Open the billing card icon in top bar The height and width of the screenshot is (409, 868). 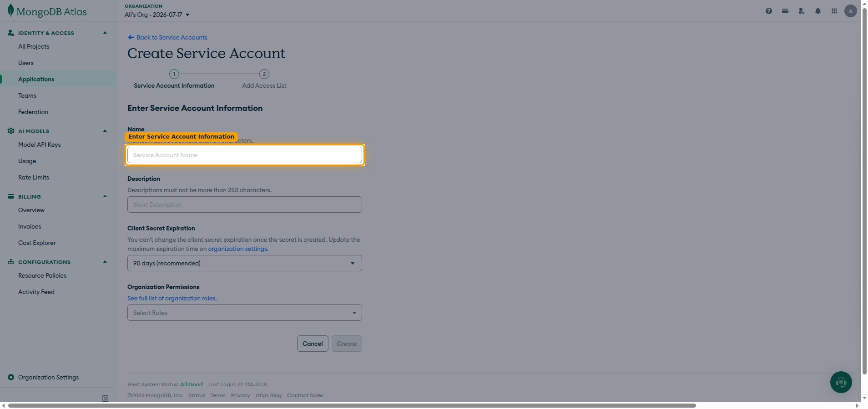785,11
